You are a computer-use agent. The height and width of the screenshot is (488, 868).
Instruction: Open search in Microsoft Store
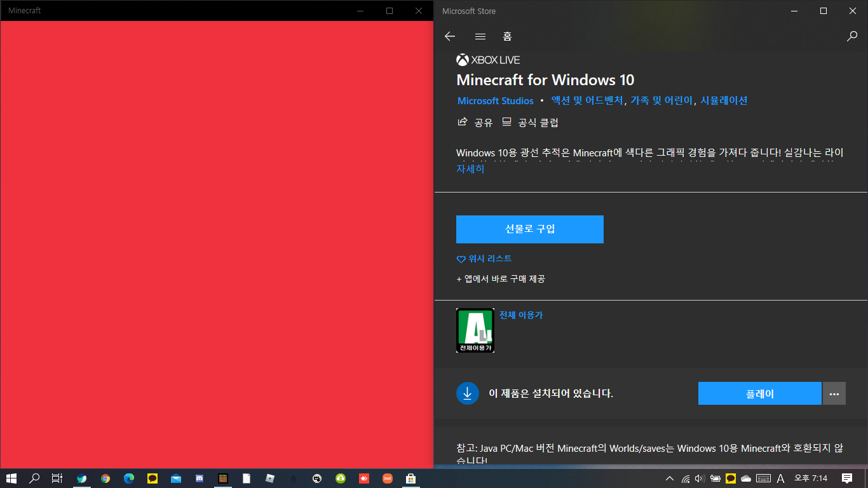852,36
